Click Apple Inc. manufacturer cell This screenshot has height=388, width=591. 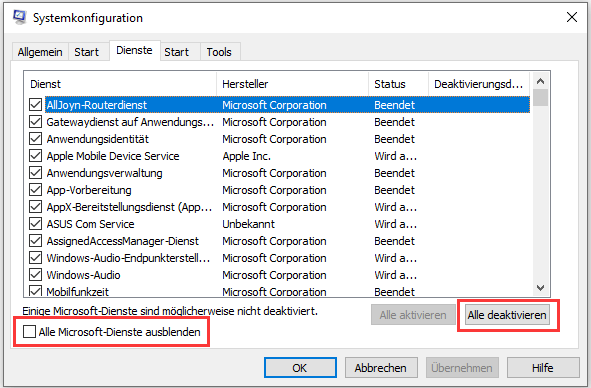click(247, 156)
